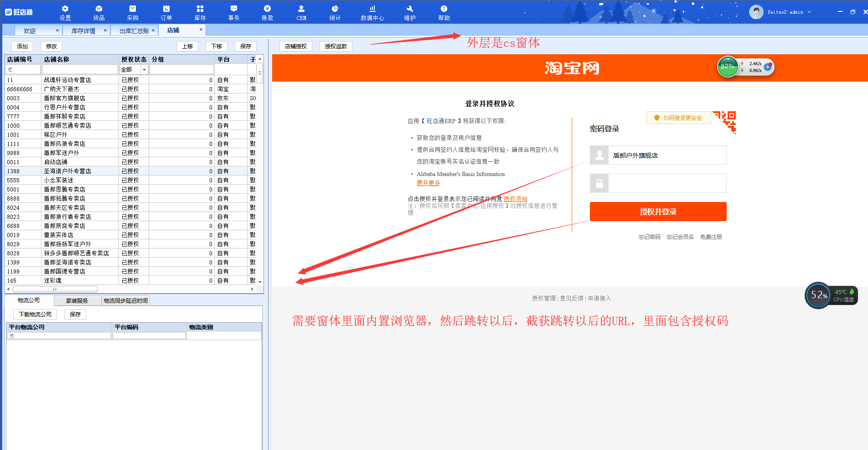Click the 52% CPU temperature widget
Screen dimensions: 868x450
831,295
